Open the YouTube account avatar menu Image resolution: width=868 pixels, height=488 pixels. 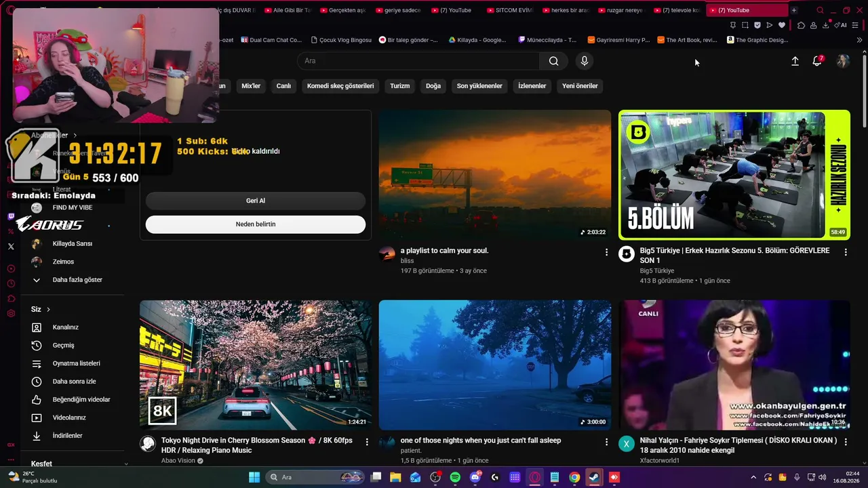click(843, 61)
